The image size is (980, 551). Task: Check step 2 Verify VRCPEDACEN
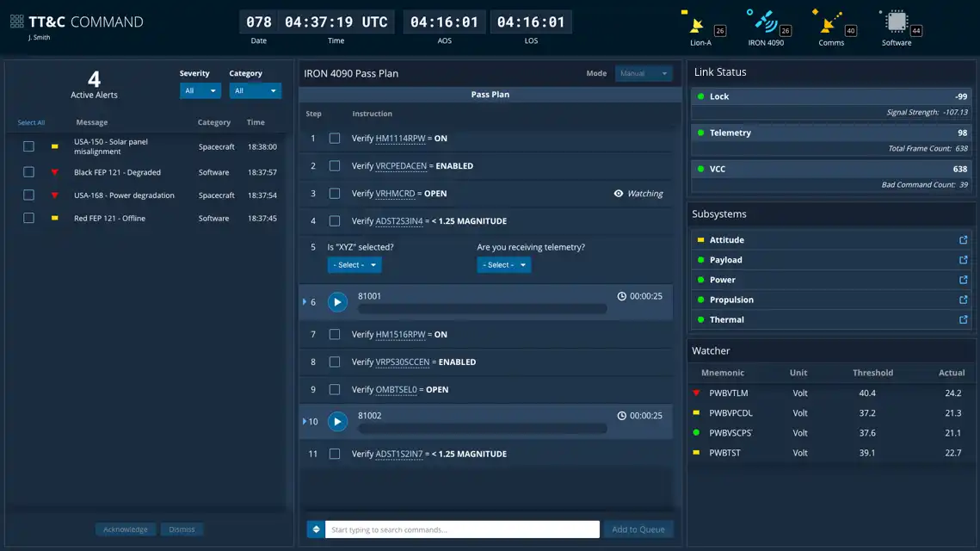coord(335,166)
